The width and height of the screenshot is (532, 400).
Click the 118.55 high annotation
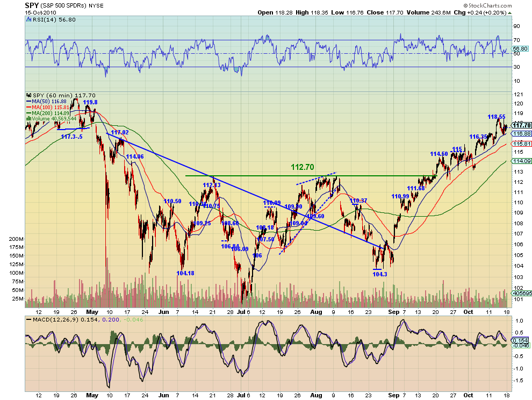click(497, 117)
